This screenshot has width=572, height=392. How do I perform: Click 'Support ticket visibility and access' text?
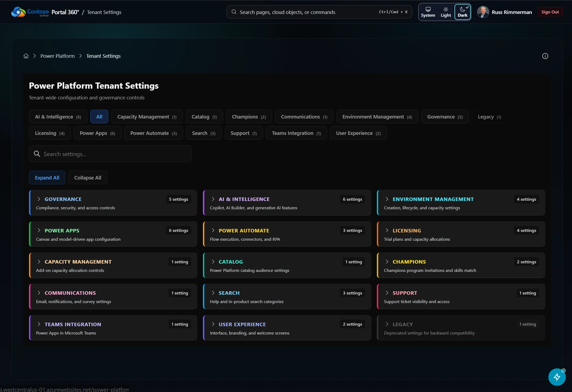417,301
